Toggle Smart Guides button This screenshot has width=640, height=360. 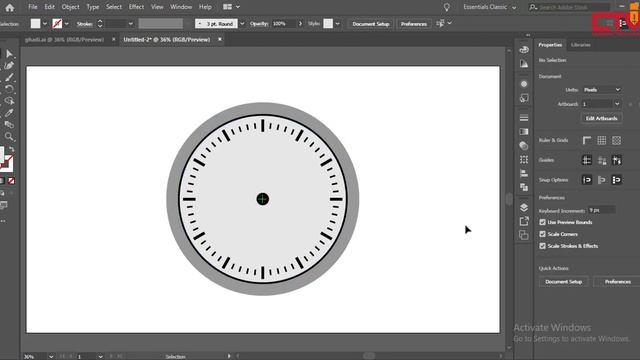click(616, 160)
